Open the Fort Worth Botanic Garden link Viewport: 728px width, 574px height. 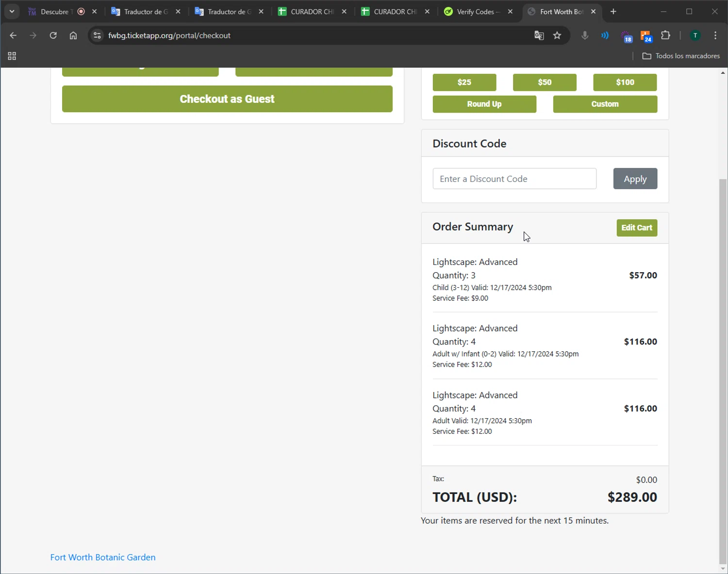[x=103, y=557]
